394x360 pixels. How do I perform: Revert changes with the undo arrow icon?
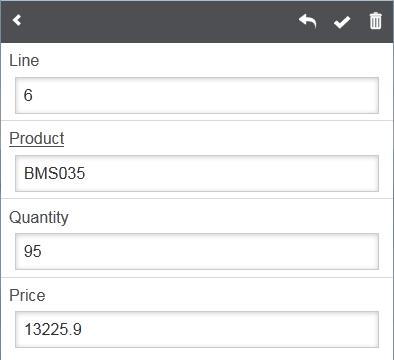[307, 22]
